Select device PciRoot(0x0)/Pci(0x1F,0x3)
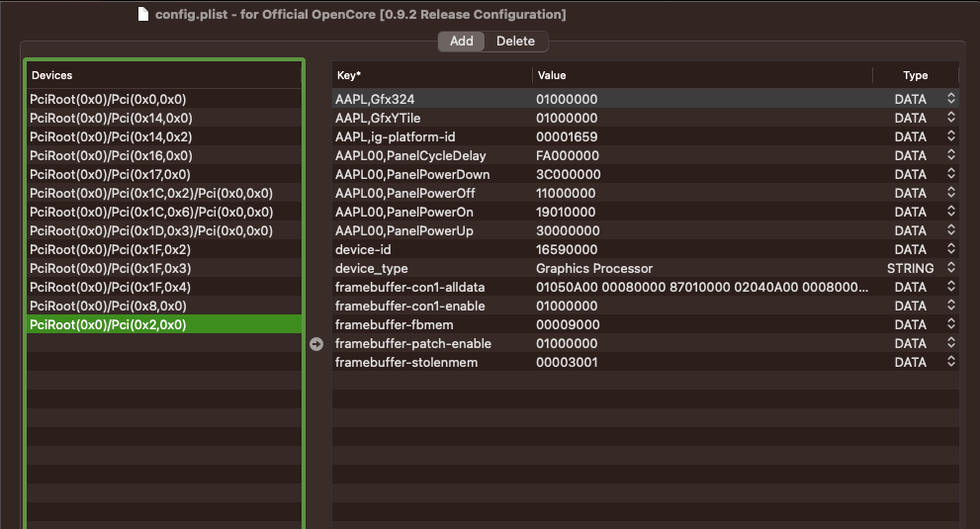Image resolution: width=980 pixels, height=529 pixels. pos(164,268)
